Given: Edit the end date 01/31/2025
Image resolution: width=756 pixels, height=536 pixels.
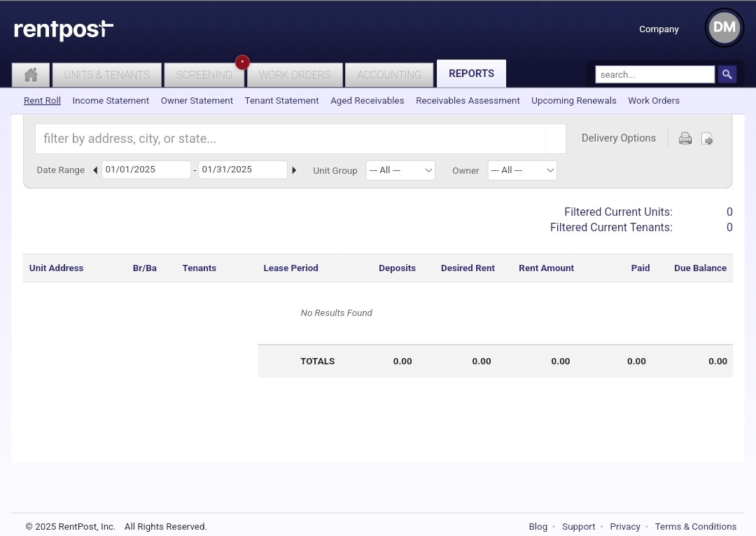Looking at the screenshot, I should (x=242, y=170).
